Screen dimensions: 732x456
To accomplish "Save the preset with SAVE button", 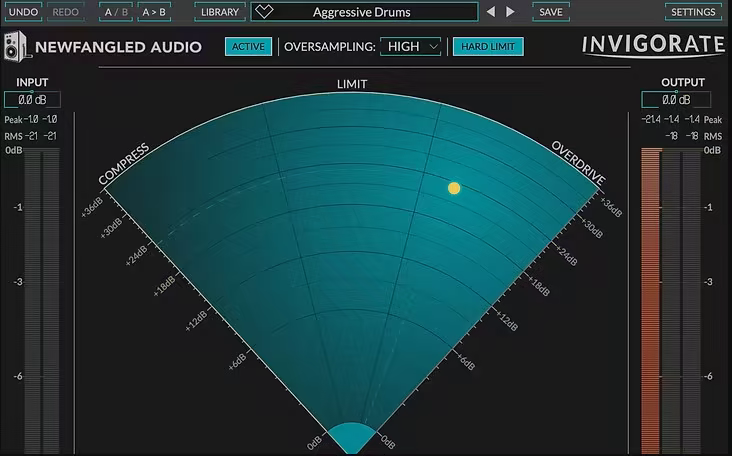I will point(551,12).
